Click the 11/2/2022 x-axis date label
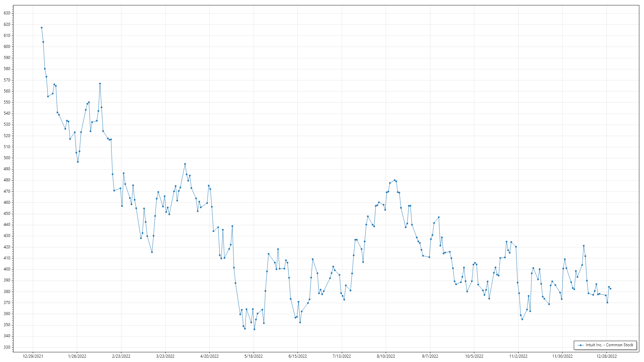This screenshot has height=362, width=644. 518,356
